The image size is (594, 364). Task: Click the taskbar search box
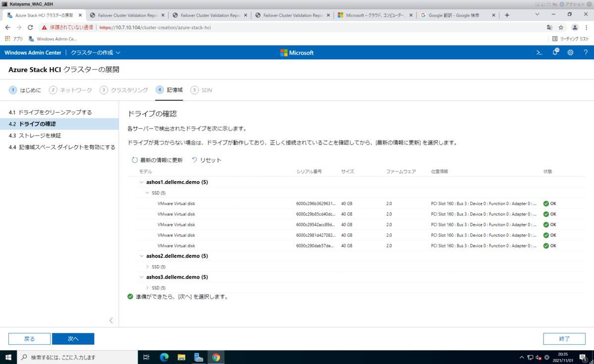(78, 357)
